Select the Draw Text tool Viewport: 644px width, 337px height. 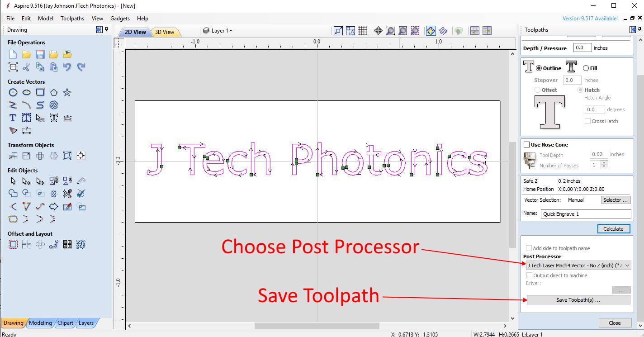(x=13, y=118)
